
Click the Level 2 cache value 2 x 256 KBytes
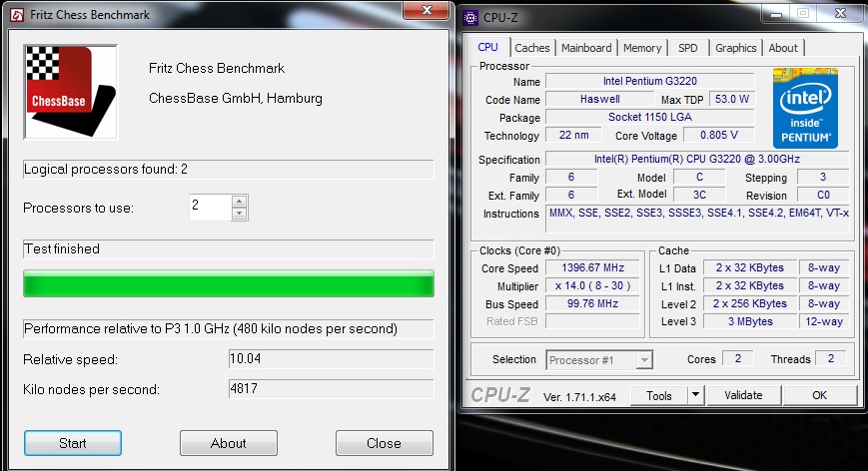click(x=750, y=303)
